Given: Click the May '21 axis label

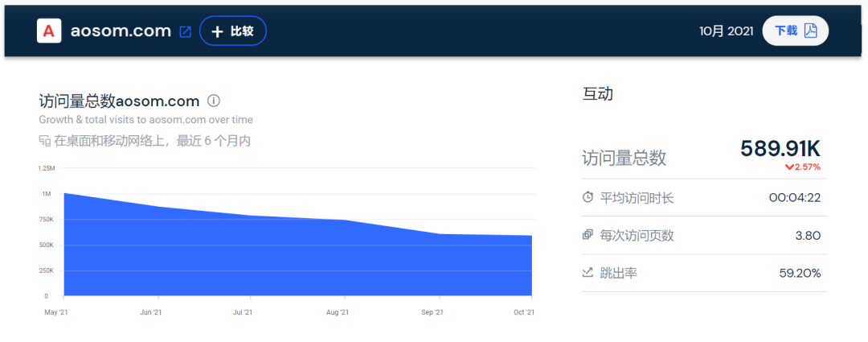Looking at the screenshot, I should pyautogui.click(x=55, y=312).
